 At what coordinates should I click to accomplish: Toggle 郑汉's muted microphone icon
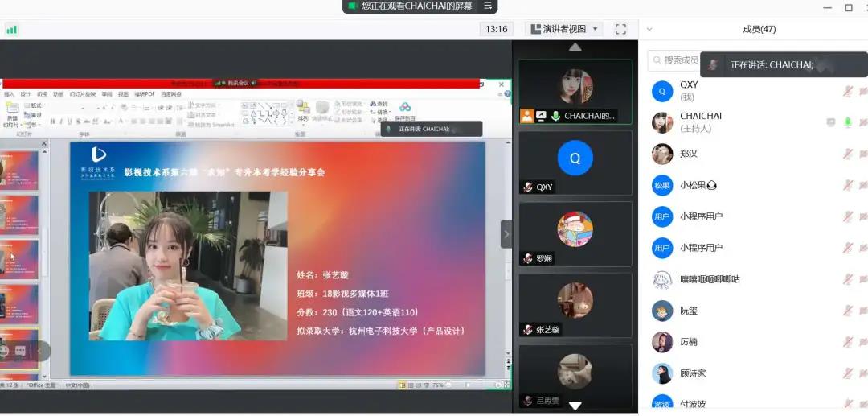point(847,154)
